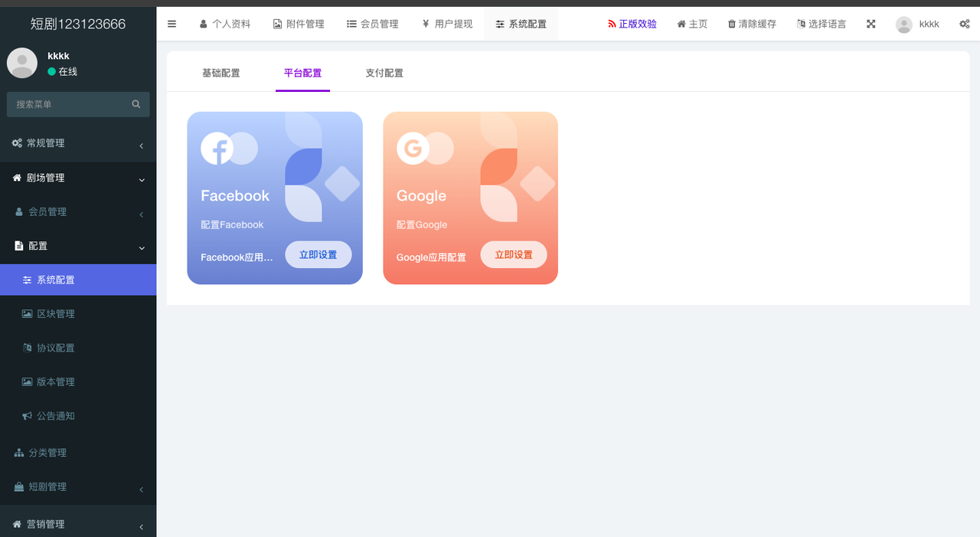Click the fullscreen expand icon

click(871, 24)
